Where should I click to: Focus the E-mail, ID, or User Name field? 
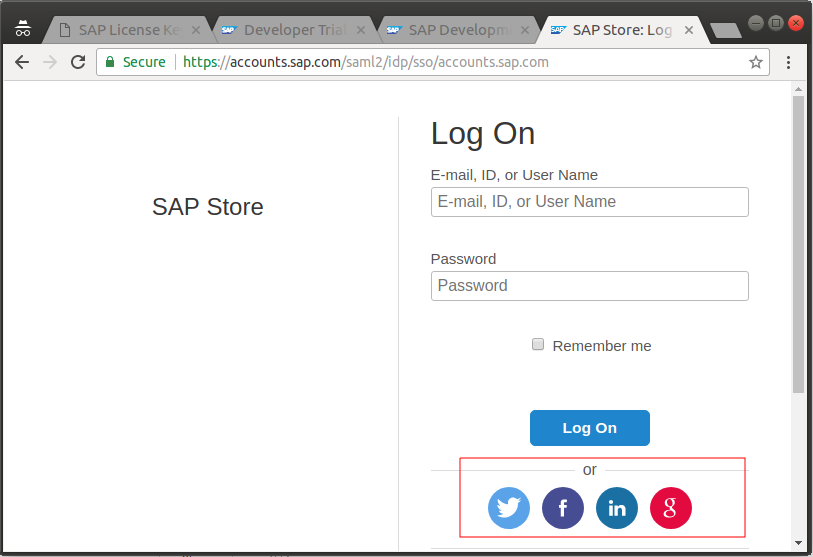[590, 202]
